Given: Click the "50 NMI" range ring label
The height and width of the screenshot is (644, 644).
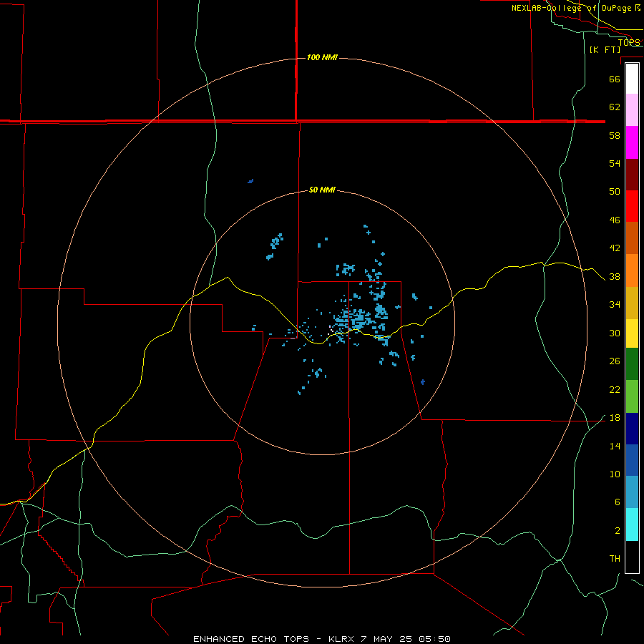Looking at the screenshot, I should [322, 190].
